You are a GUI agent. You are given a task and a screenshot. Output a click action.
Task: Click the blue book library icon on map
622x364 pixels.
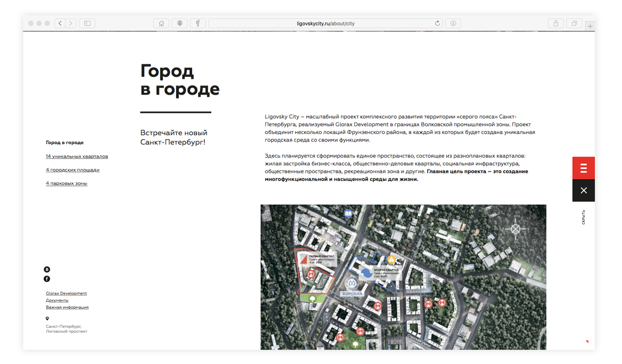click(349, 214)
